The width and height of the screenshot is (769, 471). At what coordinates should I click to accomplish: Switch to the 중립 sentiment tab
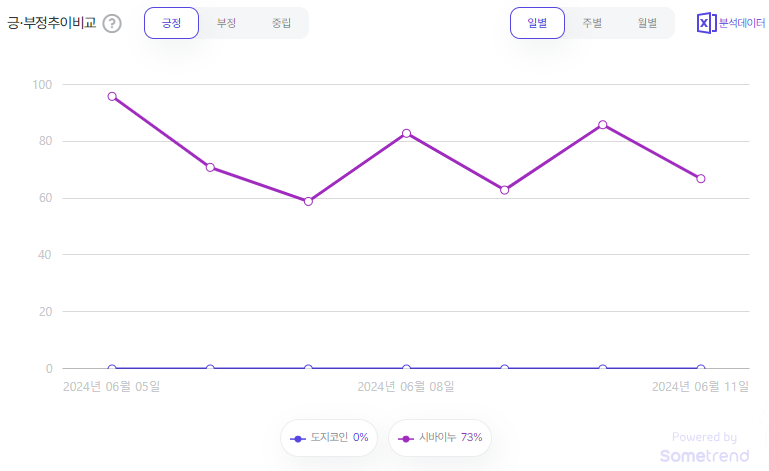coord(282,23)
